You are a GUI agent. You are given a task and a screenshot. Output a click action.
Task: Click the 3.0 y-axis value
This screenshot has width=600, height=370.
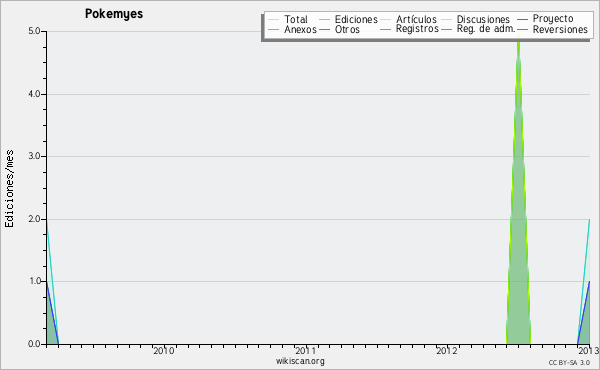[x=34, y=156]
